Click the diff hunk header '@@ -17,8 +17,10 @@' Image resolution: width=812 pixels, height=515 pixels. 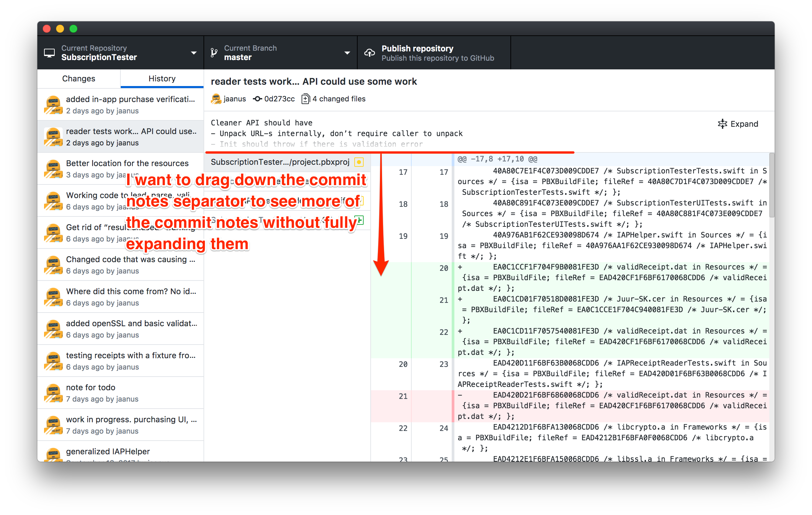497,159
